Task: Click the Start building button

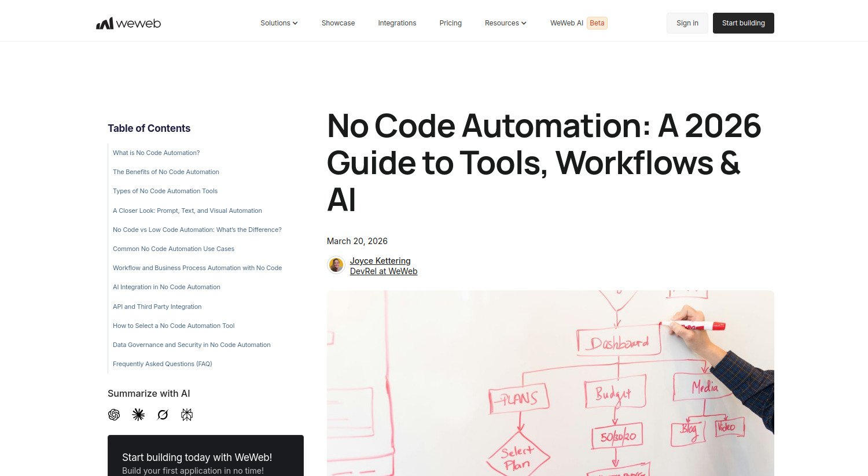Action: 744,23
